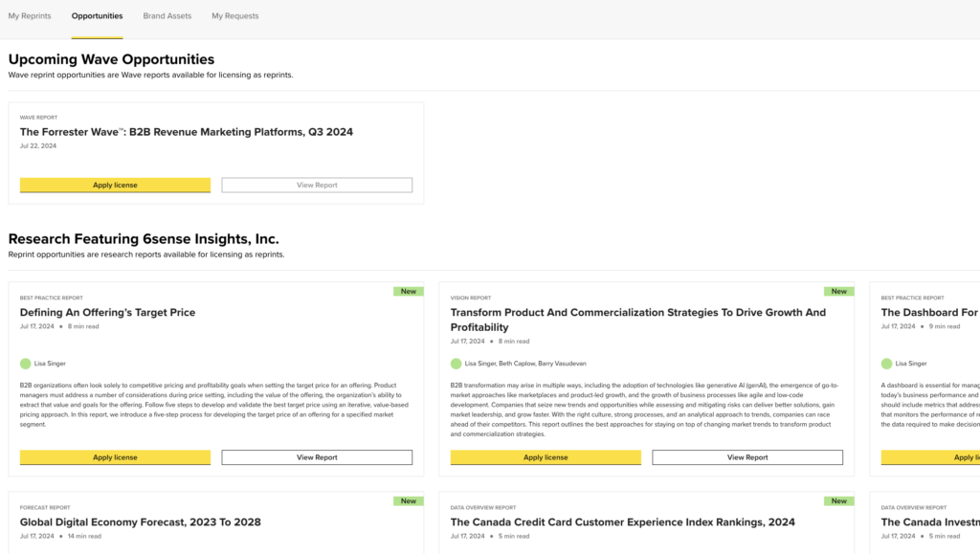980x554 pixels.
Task: Open Global Digital Economy Forecast, 2023 To 2028
Action: 141,522
